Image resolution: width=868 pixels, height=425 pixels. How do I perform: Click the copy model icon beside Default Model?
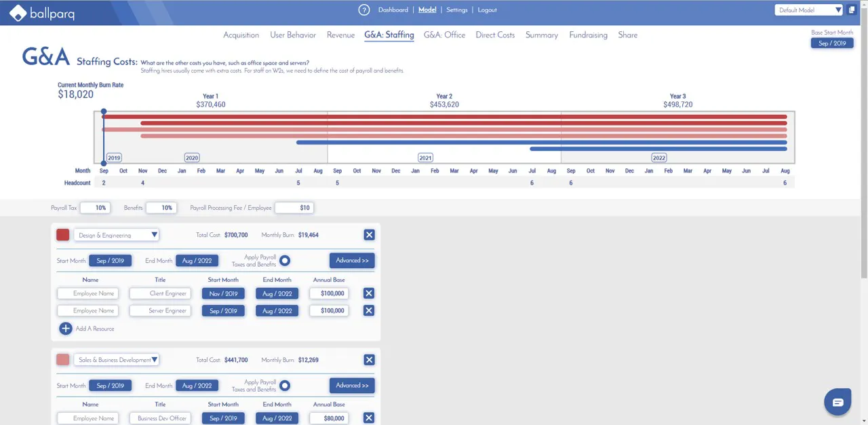coord(852,10)
